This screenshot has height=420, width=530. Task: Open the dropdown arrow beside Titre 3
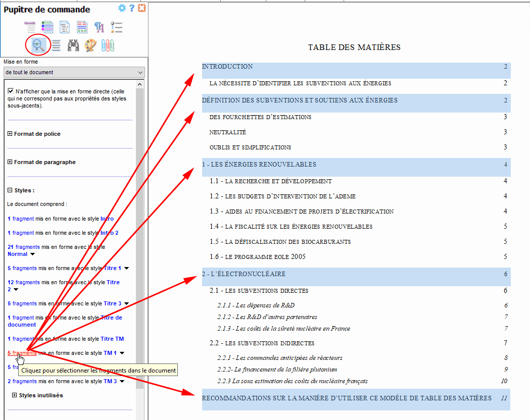coord(126,304)
